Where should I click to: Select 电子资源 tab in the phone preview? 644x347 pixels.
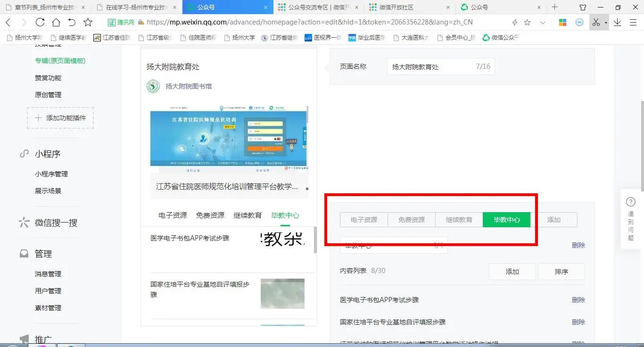tap(173, 215)
